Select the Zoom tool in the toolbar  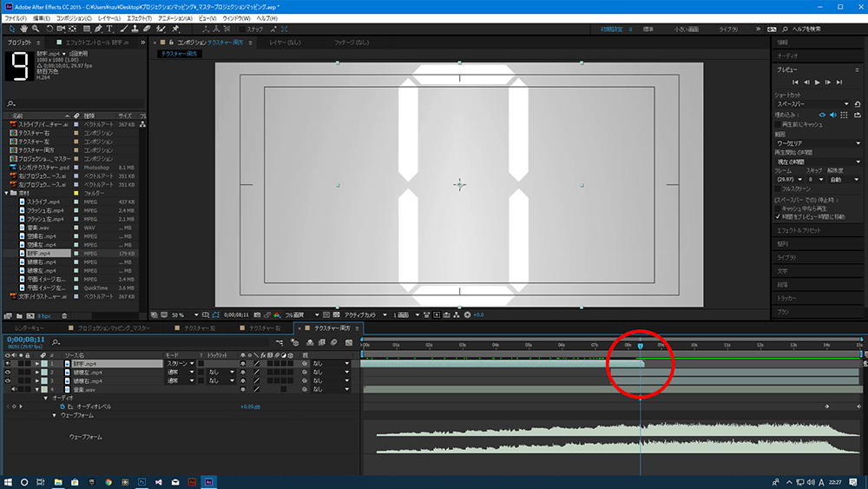(35, 29)
